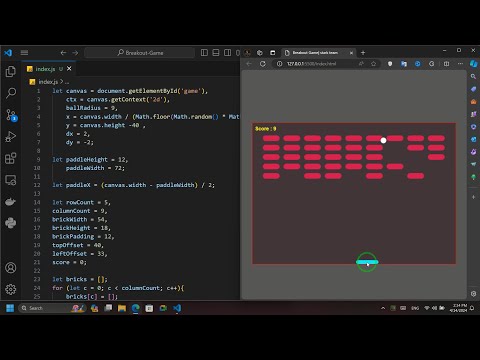480x360 pixels.
Task: Open the Run and Debug view
Action: point(11,137)
